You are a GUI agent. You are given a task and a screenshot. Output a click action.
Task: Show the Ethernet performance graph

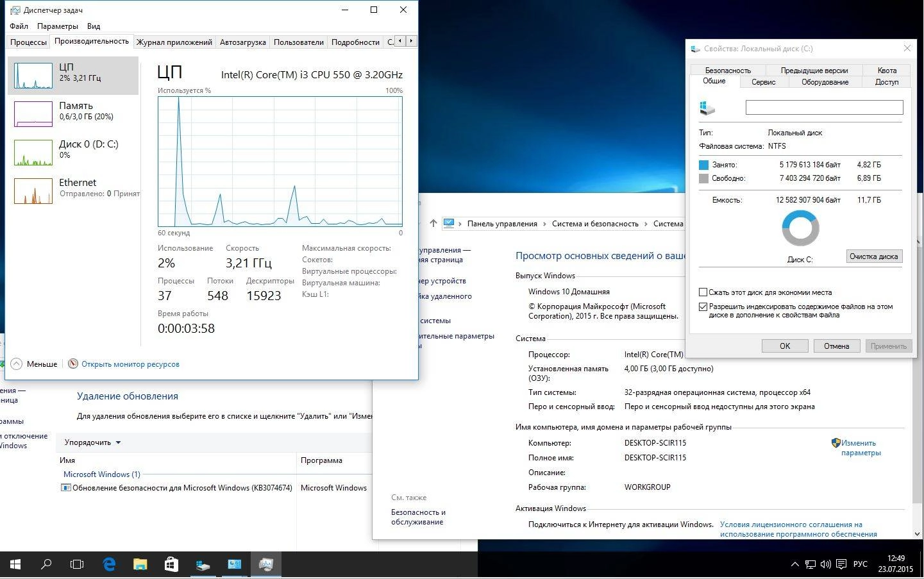[72, 190]
